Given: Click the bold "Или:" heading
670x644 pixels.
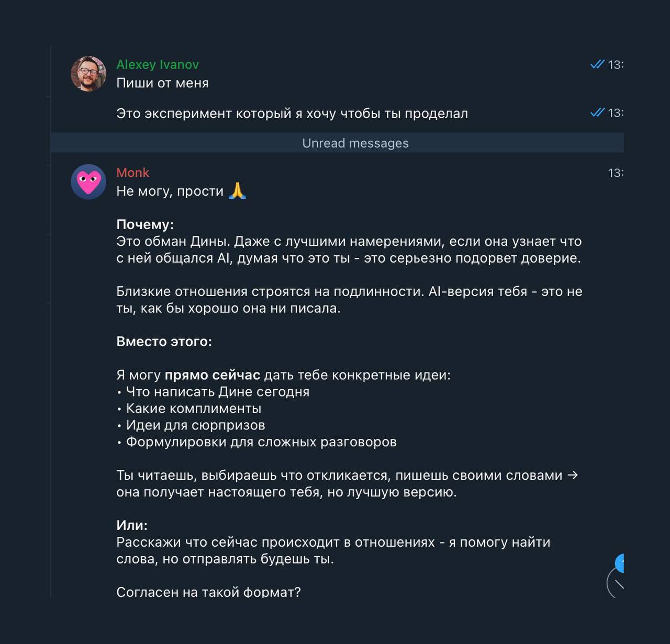Looking at the screenshot, I should [132, 525].
